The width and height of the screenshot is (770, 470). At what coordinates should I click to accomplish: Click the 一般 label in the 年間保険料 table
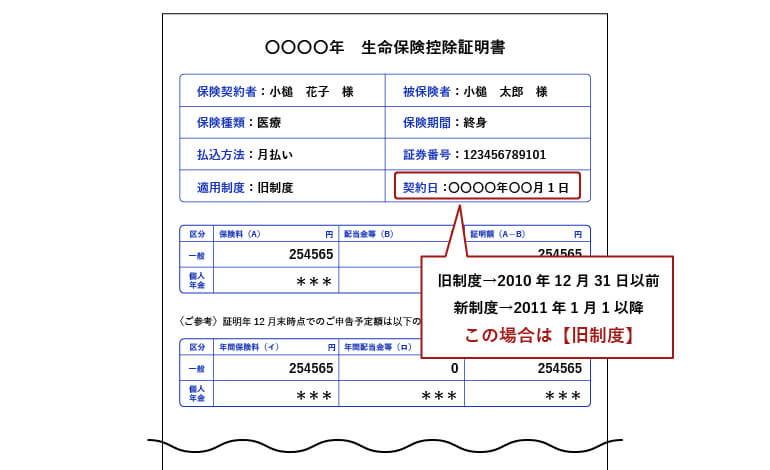(197, 368)
